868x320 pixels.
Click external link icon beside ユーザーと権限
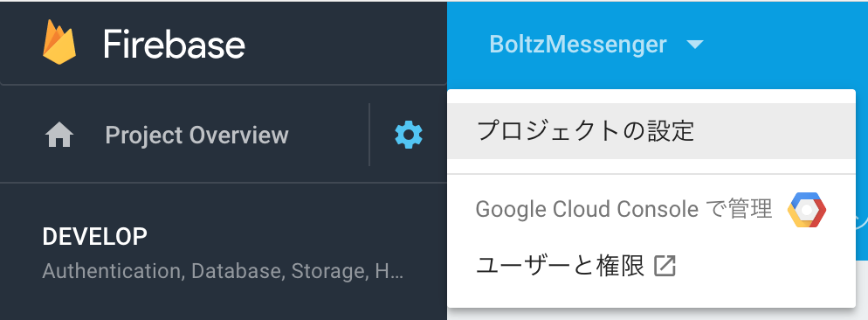(665, 267)
